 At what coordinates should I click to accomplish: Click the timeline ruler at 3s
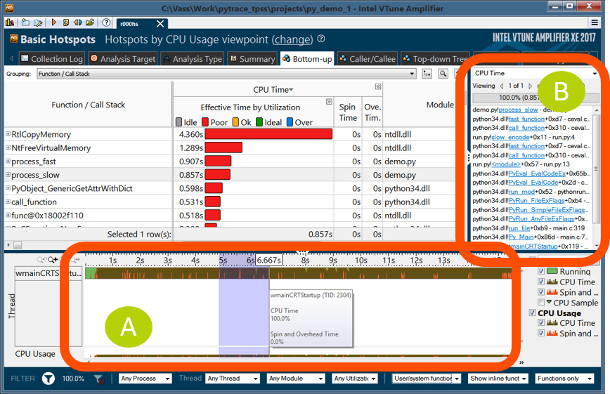click(168, 260)
